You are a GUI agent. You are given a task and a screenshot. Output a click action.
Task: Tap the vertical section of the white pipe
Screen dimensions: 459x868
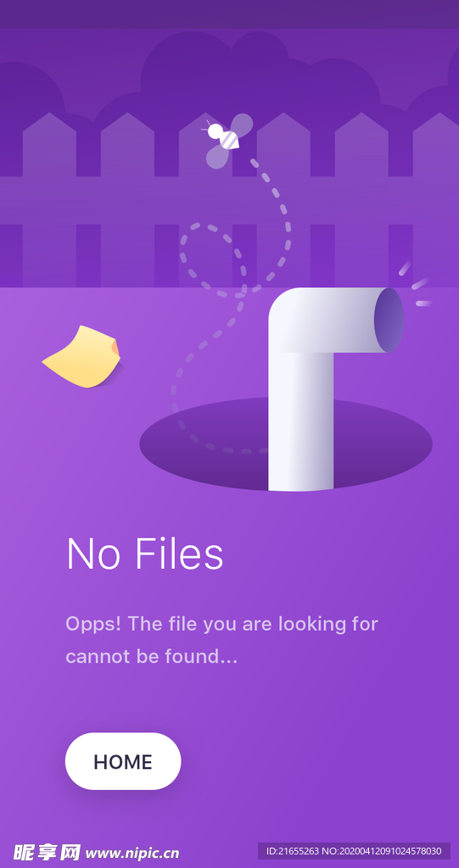301,420
